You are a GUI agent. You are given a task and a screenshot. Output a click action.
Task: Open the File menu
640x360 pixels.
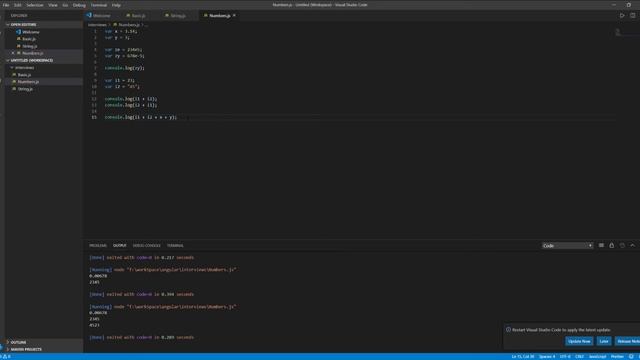point(6,5)
